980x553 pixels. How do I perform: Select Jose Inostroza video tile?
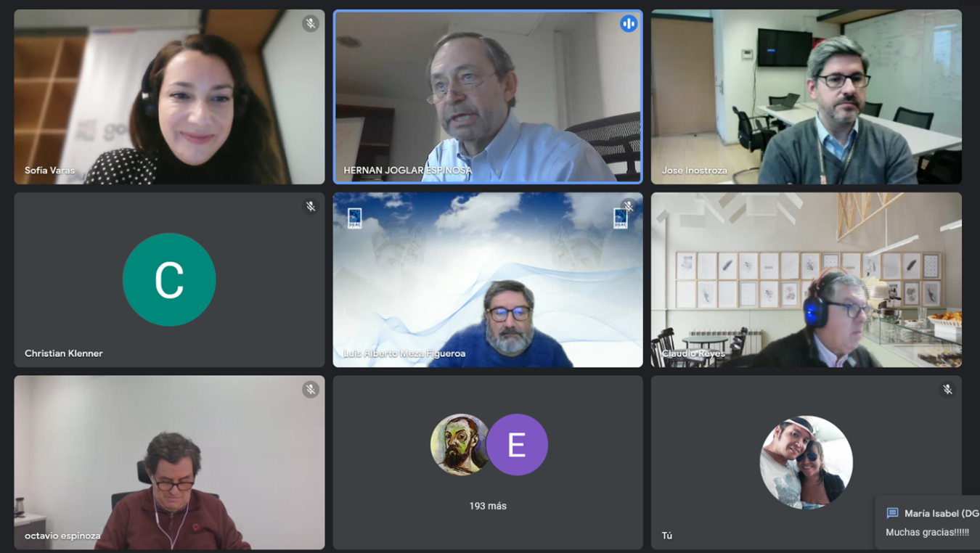point(807,97)
